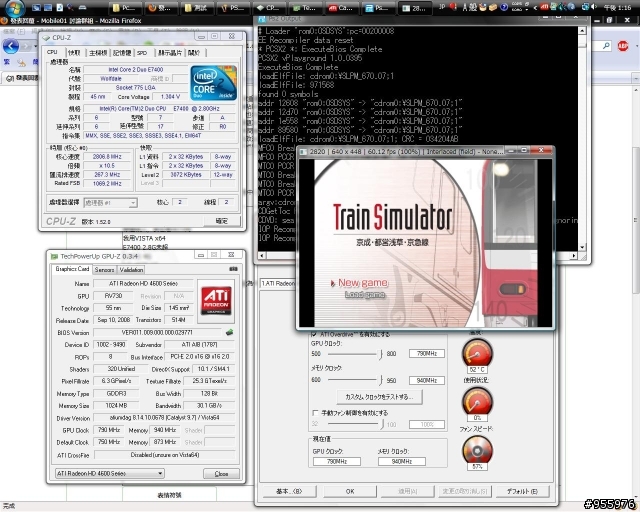Image resolution: width=640 pixels, height=512 pixels.
Task: Open the SPD tab in CPU-Z
Action: [x=142, y=52]
